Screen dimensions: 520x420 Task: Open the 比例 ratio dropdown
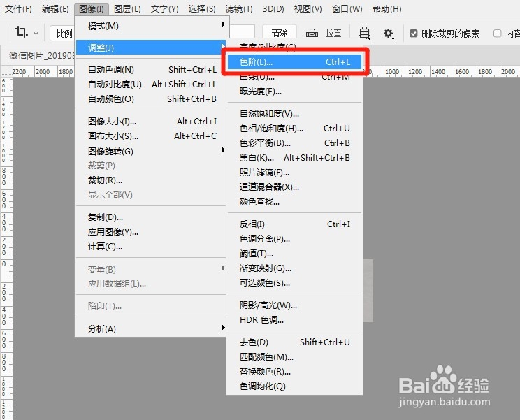[63, 34]
